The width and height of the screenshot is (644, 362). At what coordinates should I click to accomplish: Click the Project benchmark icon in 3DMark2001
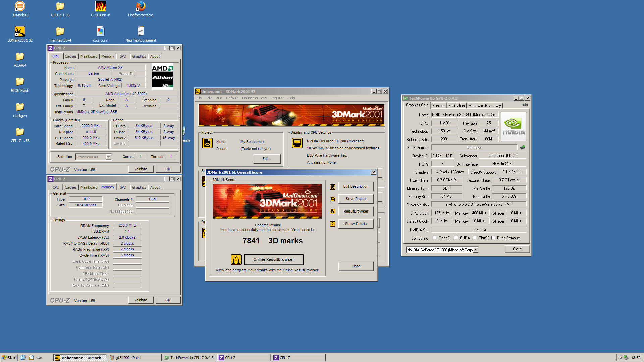tap(207, 143)
